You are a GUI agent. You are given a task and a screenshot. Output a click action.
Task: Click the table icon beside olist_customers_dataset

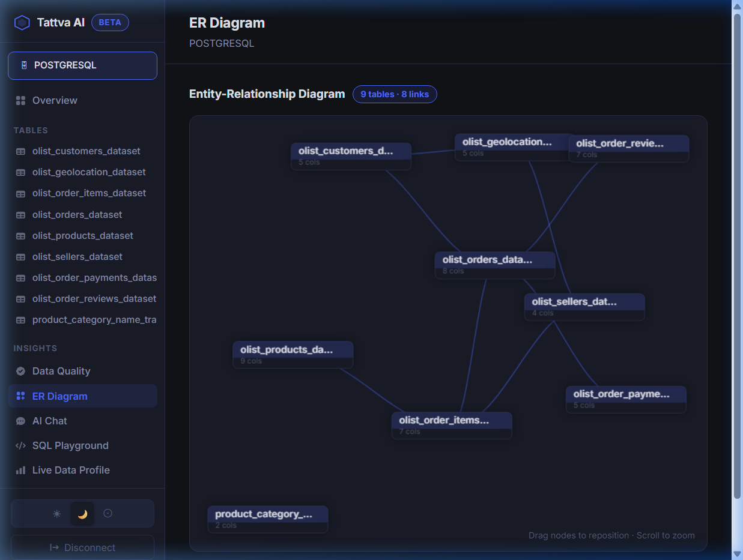click(x=20, y=151)
